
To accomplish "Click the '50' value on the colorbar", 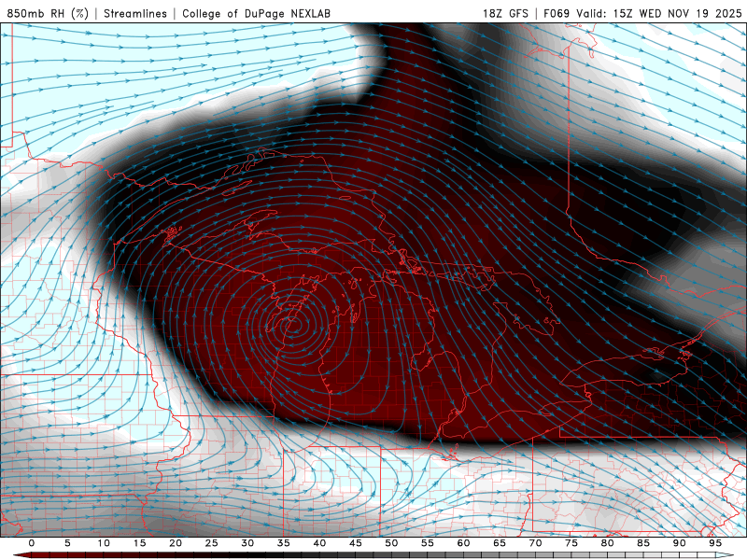I will (391, 543).
